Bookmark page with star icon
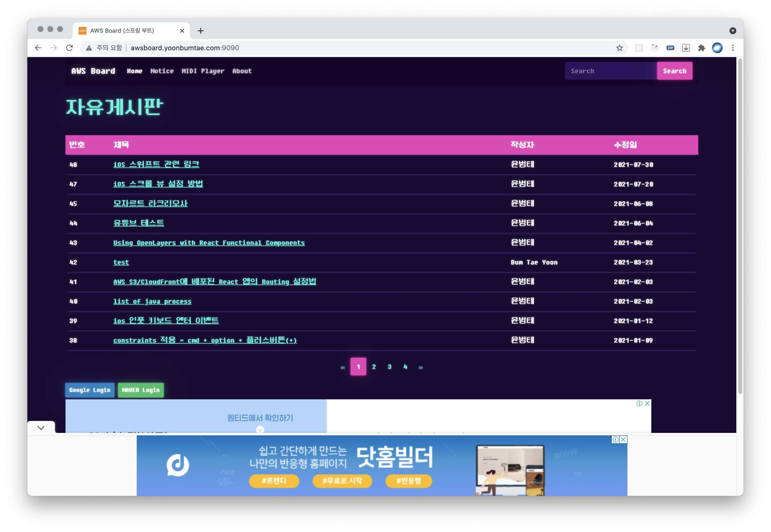This screenshot has width=771, height=532. point(619,48)
